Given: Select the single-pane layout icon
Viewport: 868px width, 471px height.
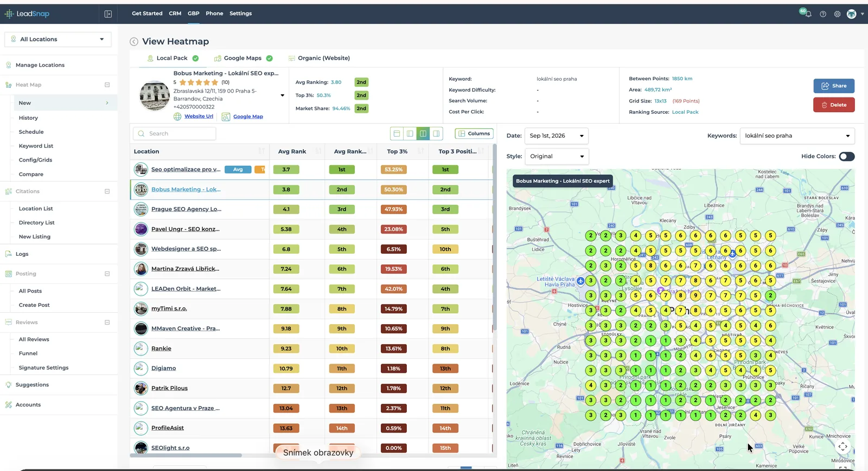Looking at the screenshot, I should pos(397,133).
